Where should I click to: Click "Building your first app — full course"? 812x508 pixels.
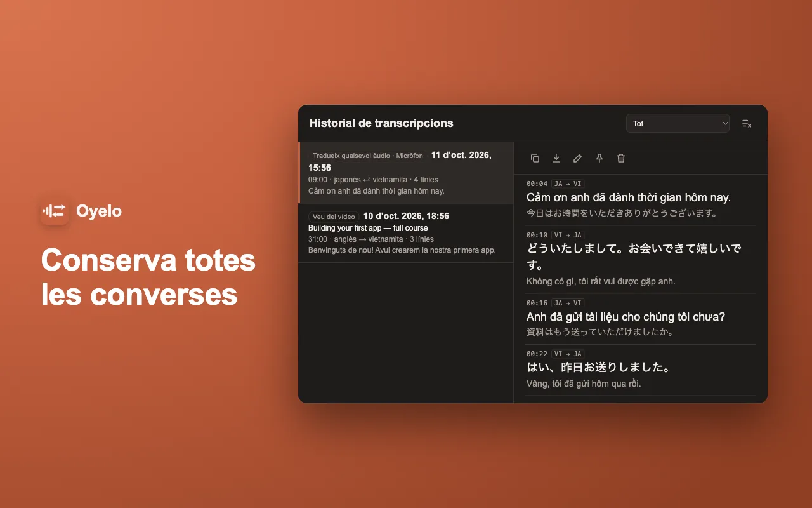(368, 228)
